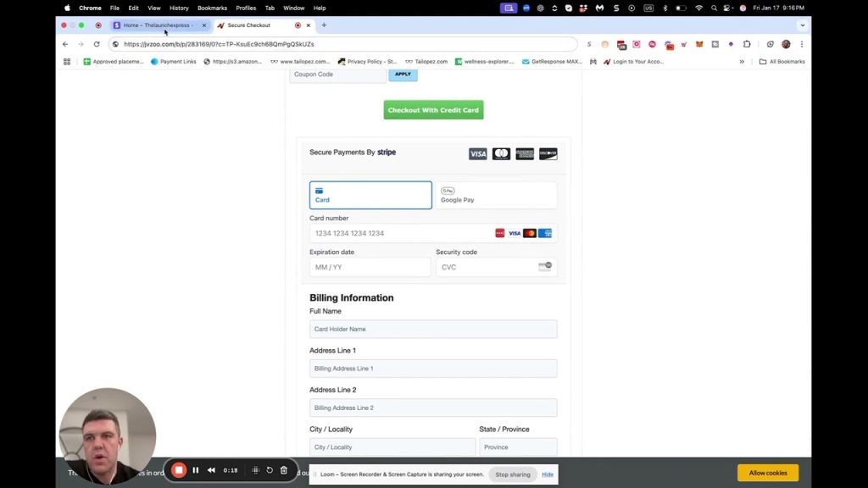
Task: Click the Loom webcam bubble
Action: pyautogui.click(x=108, y=436)
